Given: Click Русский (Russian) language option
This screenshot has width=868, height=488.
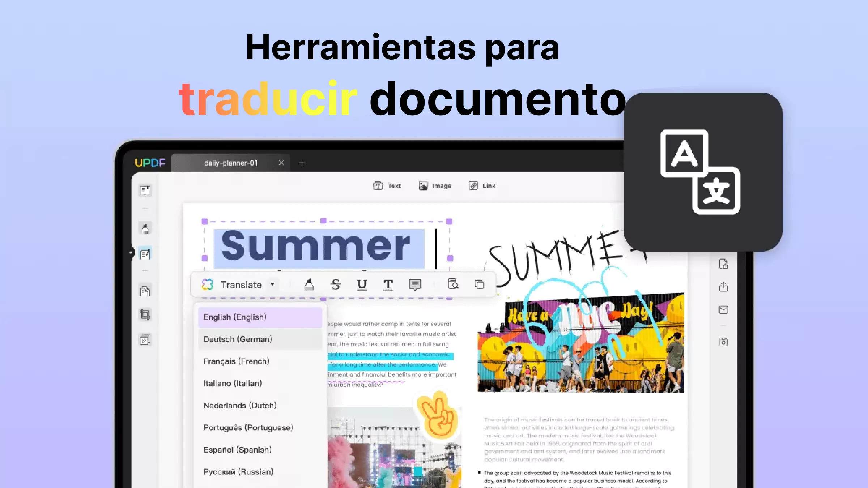Looking at the screenshot, I should point(238,471).
